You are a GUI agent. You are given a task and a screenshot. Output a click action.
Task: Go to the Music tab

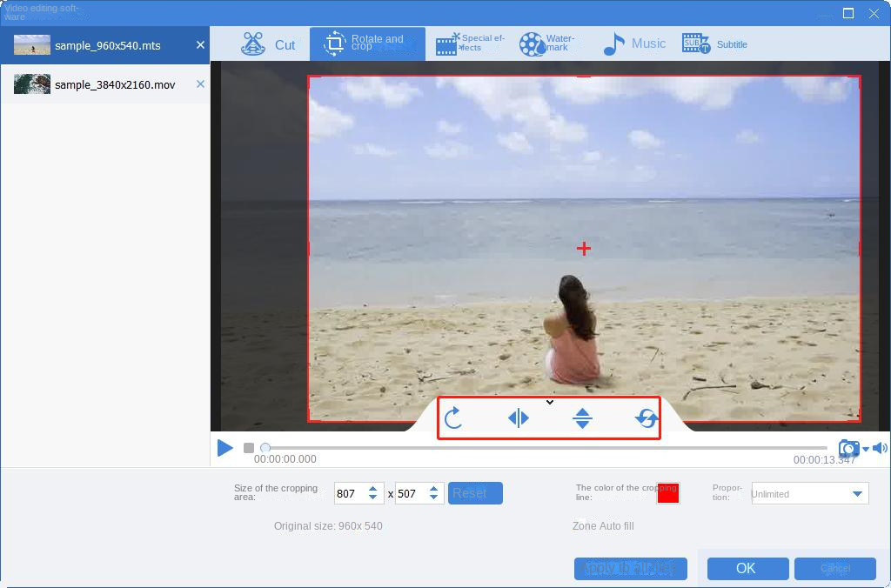[634, 44]
